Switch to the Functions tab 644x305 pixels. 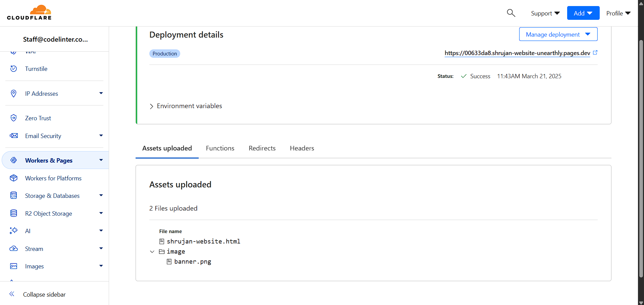pyautogui.click(x=220, y=148)
